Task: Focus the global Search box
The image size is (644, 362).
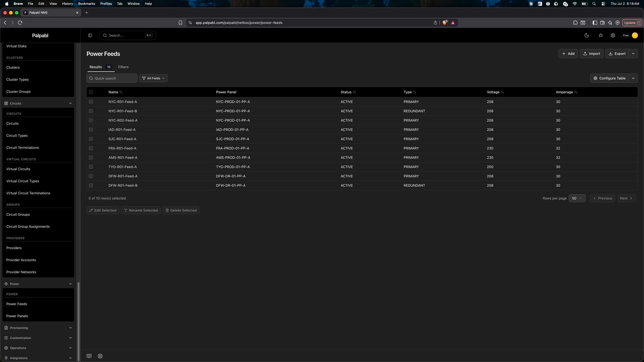Action: coord(128,35)
